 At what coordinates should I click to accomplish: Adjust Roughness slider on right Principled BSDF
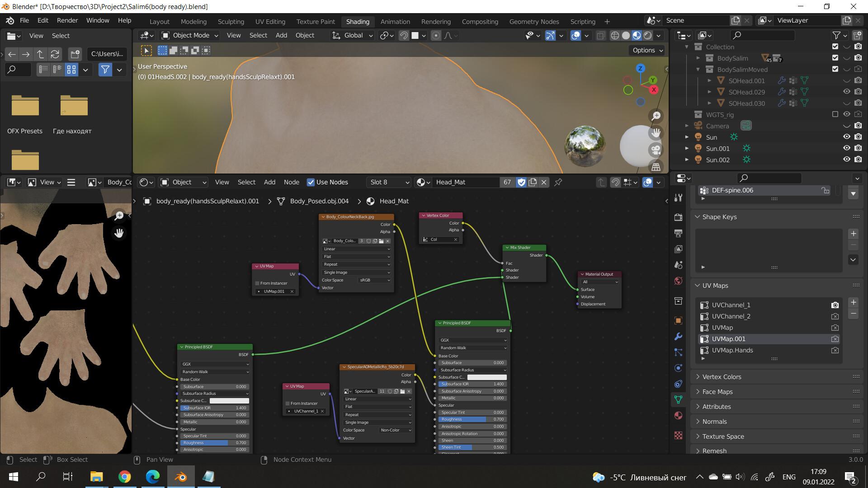click(x=472, y=419)
